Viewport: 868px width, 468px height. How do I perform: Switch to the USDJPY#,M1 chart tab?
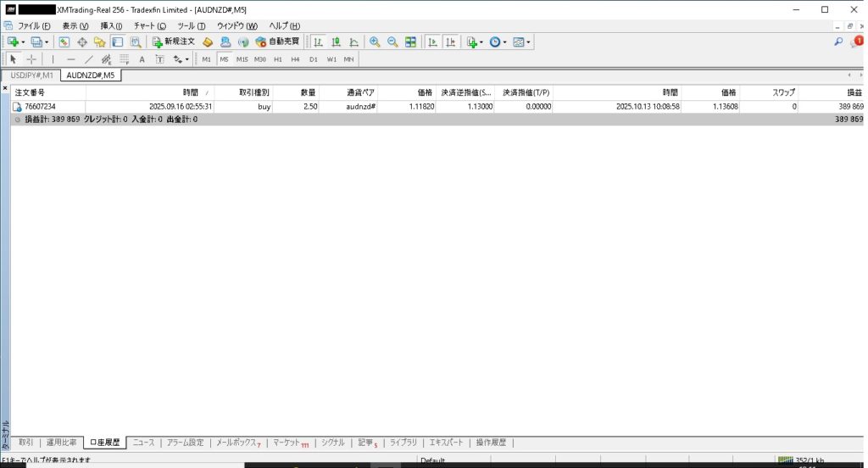(31, 75)
